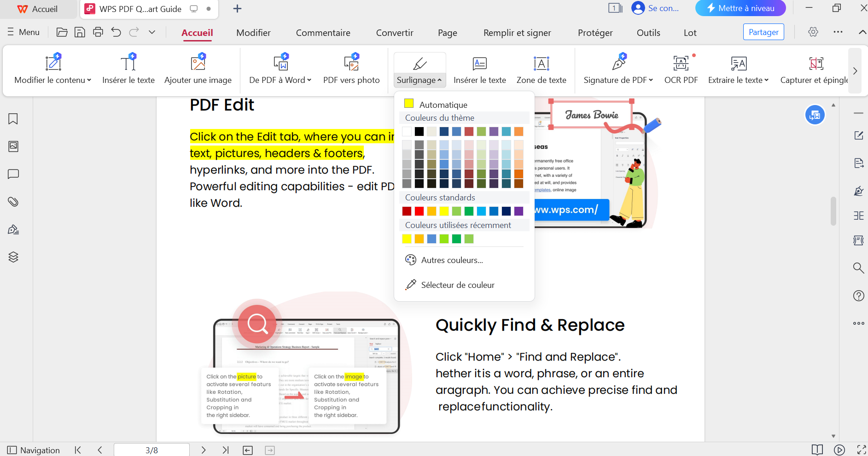
Task: Open the attachments paperclip panel
Action: click(x=13, y=202)
